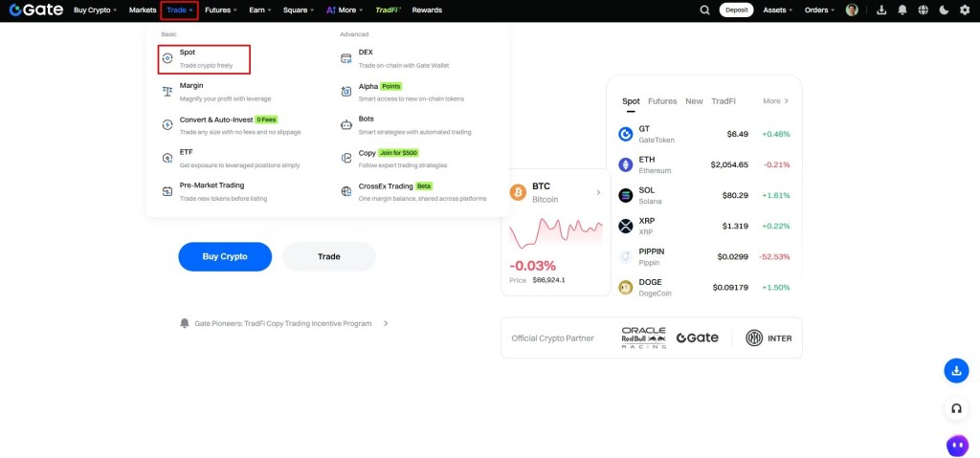Click ETH price $2,054.65
The image size is (980, 458).
tap(729, 165)
